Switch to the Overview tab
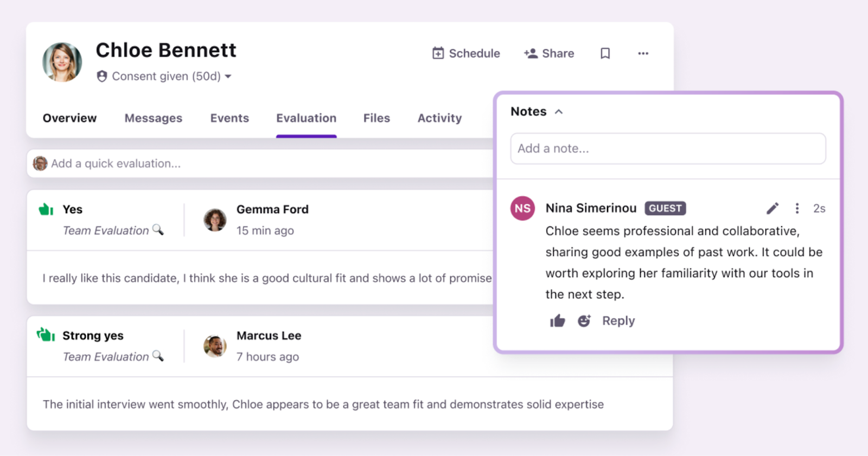Image resolution: width=868 pixels, height=456 pixels. click(x=69, y=118)
